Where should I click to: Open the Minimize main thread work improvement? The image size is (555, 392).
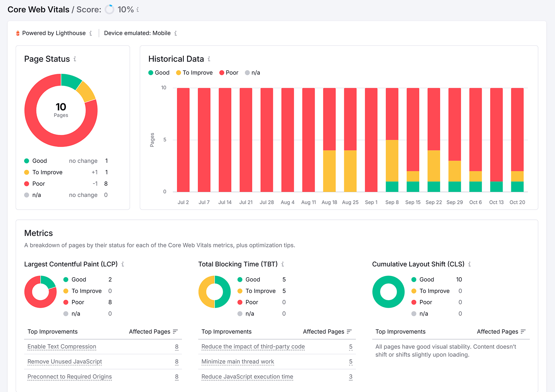click(237, 361)
